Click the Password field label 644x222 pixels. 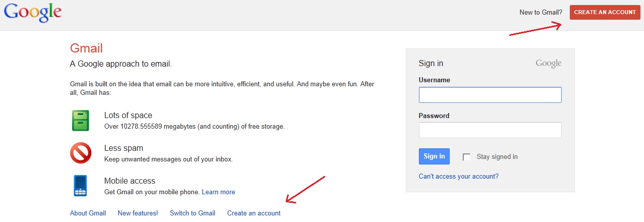pos(434,116)
